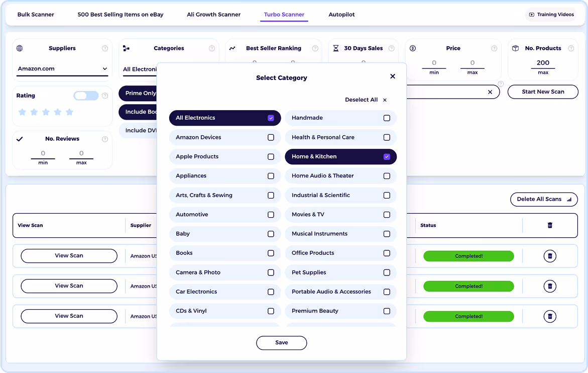Toggle the Rating switch
The height and width of the screenshot is (373, 588).
86,96
